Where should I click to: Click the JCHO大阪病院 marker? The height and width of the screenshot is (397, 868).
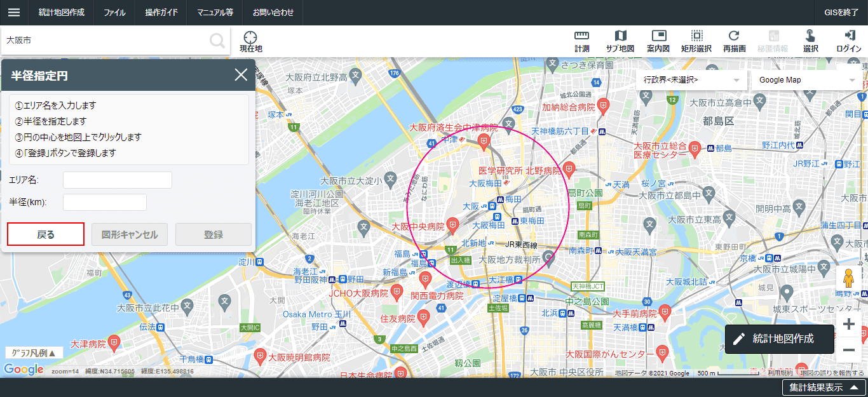tap(397, 292)
